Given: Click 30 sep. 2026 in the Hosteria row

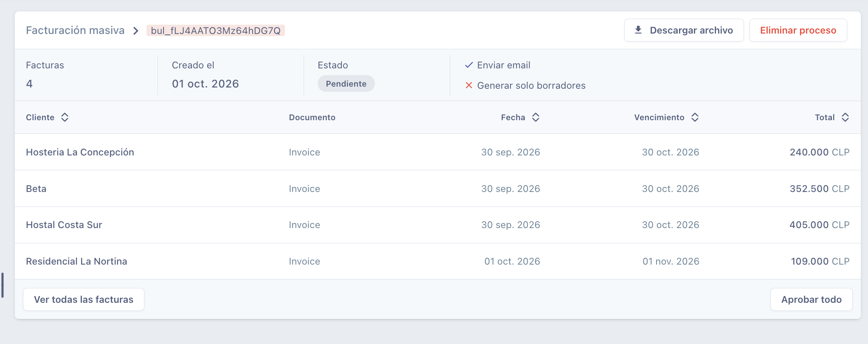Looking at the screenshot, I should [510, 152].
